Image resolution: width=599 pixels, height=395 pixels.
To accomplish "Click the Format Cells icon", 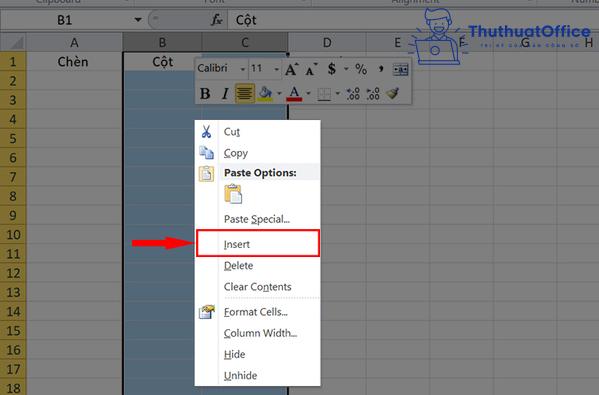I will 207,312.
